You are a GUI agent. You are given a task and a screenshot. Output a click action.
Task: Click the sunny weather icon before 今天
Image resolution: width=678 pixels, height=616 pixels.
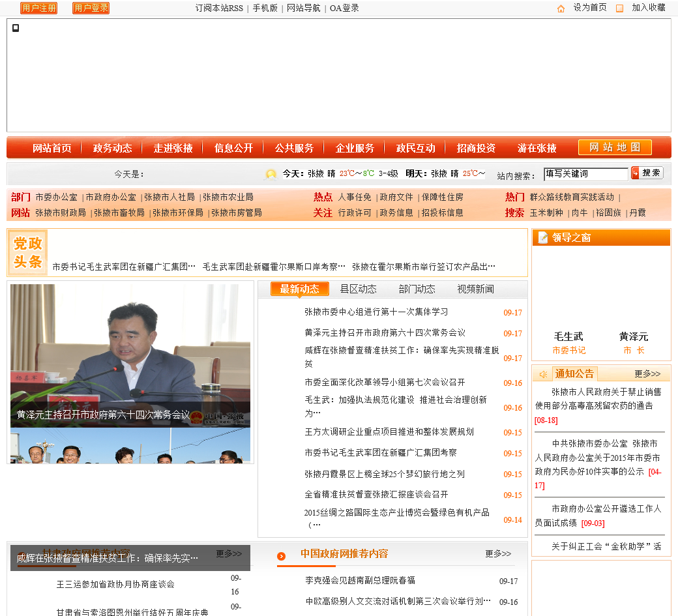(x=271, y=174)
